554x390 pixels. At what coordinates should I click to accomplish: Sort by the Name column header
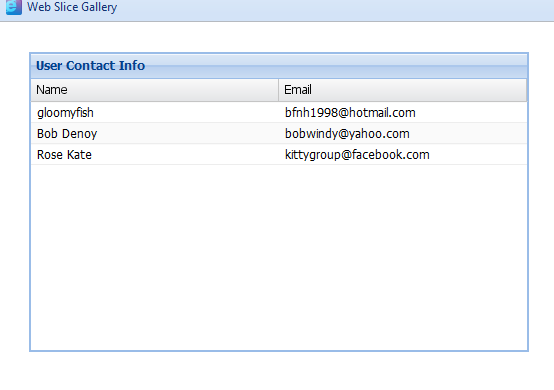click(x=155, y=90)
